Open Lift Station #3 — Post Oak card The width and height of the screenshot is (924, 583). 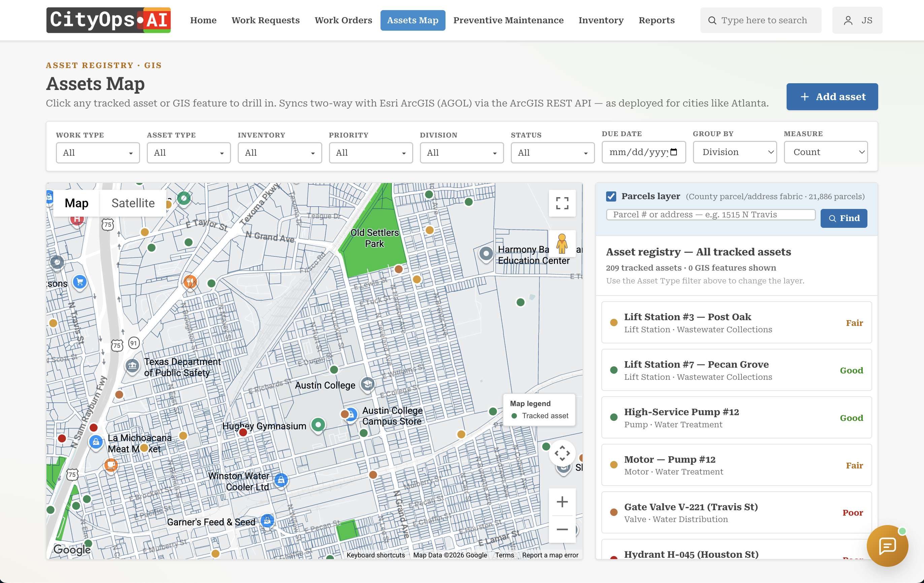point(736,323)
